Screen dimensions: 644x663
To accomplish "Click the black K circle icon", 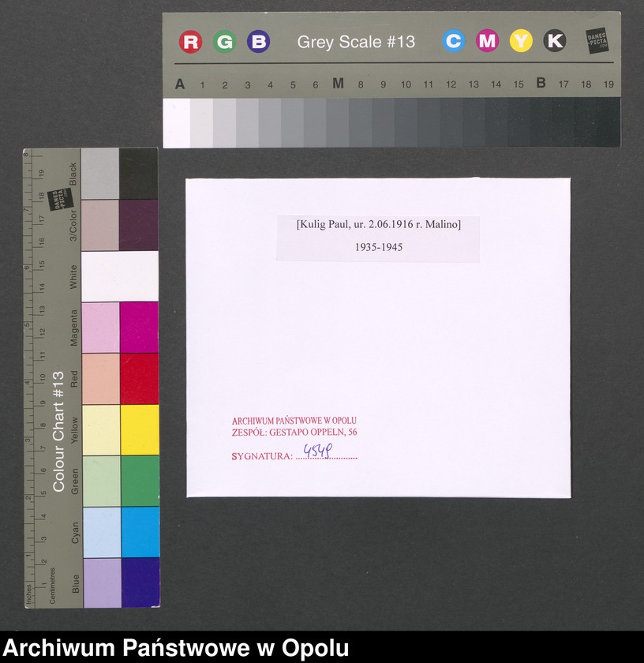I will pos(555,41).
